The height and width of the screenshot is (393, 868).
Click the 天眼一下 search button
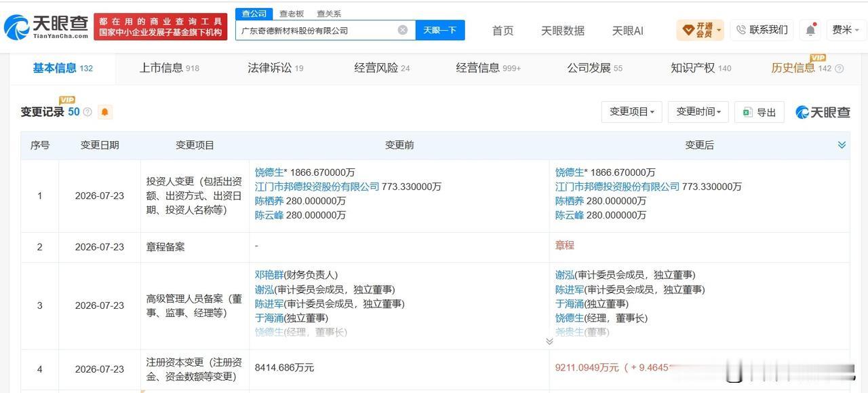pyautogui.click(x=439, y=30)
